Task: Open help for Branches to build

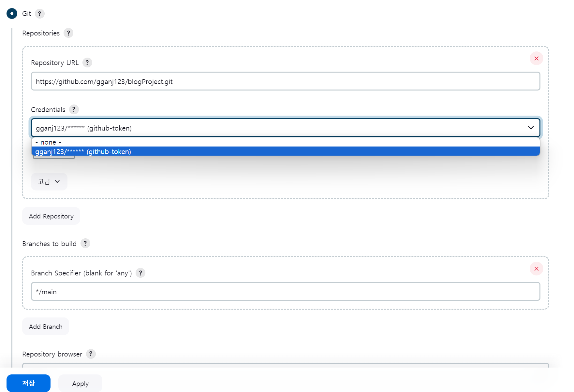Action: point(85,243)
